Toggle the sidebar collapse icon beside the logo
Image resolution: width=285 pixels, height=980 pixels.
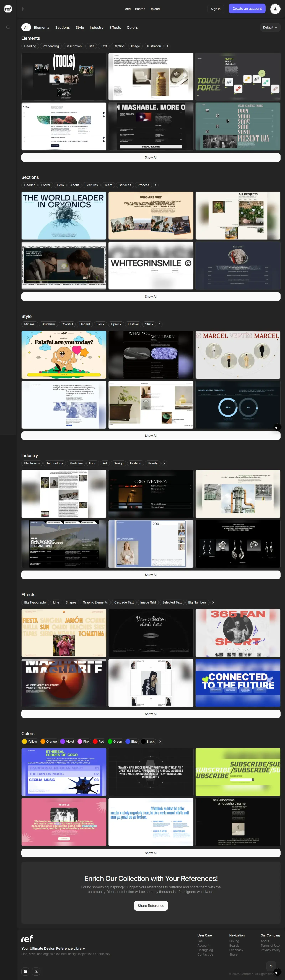click(x=23, y=9)
